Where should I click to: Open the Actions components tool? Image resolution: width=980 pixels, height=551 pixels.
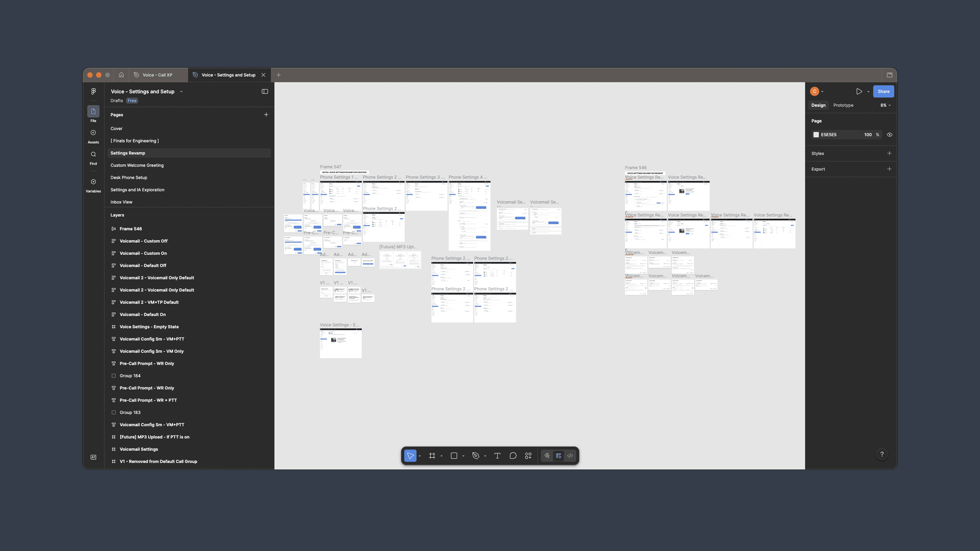point(528,456)
